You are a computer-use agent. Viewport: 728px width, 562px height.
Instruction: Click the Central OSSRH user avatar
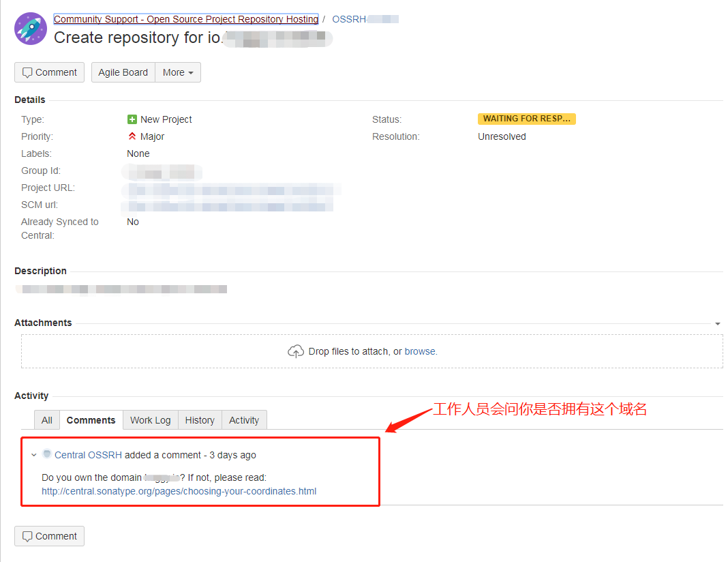point(47,454)
